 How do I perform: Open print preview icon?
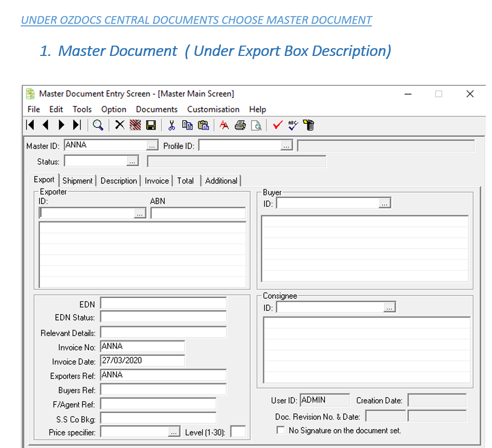(x=256, y=125)
